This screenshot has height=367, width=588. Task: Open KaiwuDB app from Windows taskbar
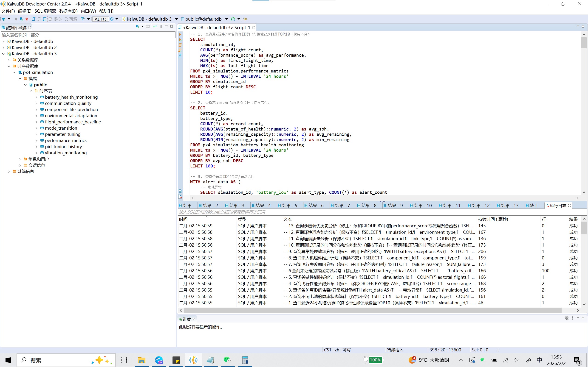click(193, 360)
